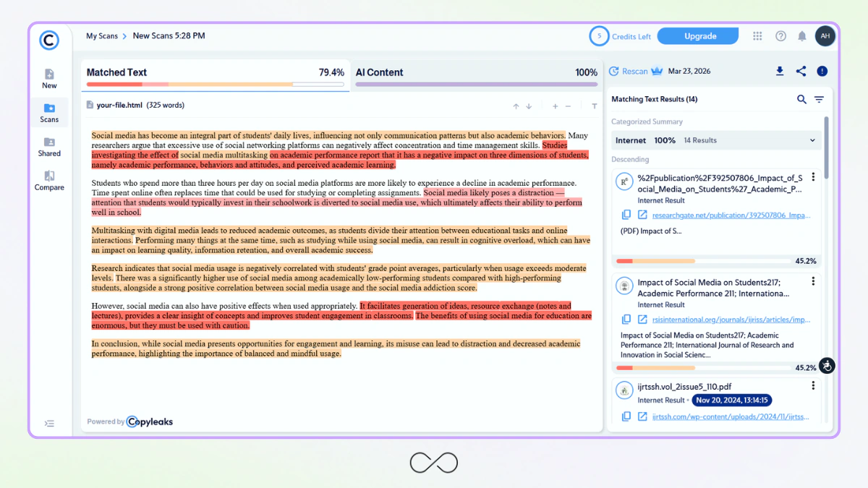Copy the rsisinternational result link icon
Screen dimensions: 868x488
[626, 320]
